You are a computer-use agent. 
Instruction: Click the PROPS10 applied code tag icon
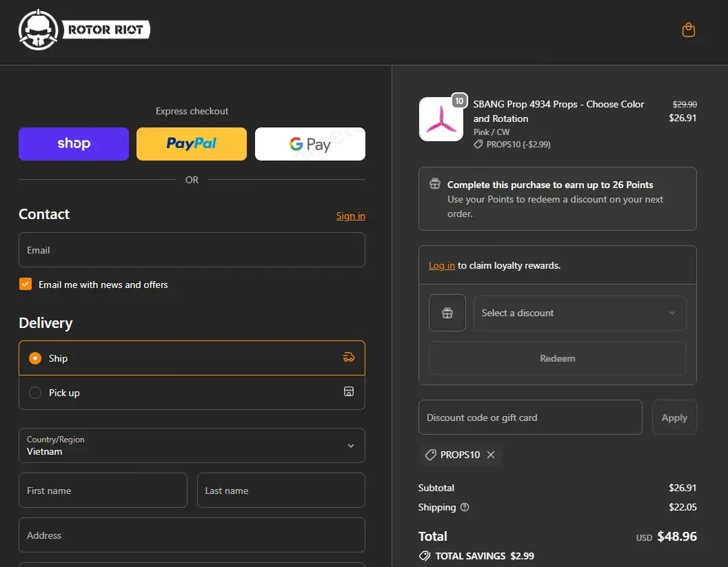[x=430, y=455]
